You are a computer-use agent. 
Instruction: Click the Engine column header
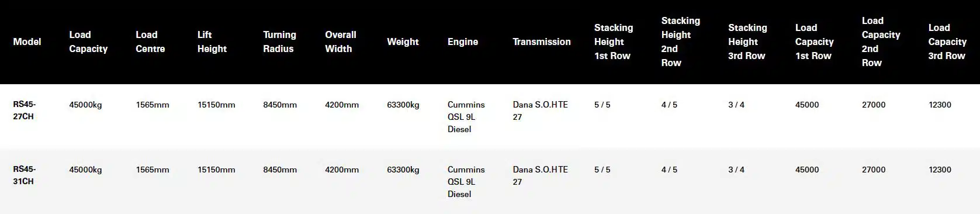[x=463, y=42]
